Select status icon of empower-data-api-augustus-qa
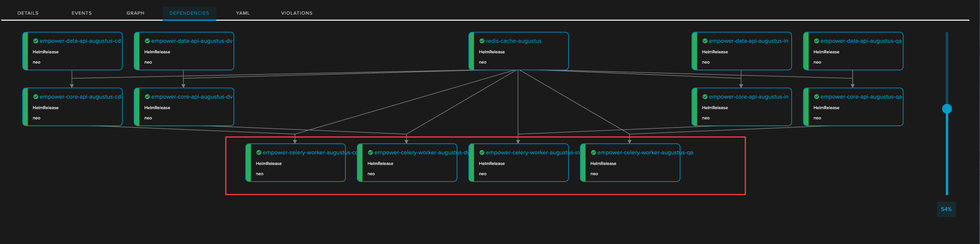980x244 pixels. click(x=817, y=41)
